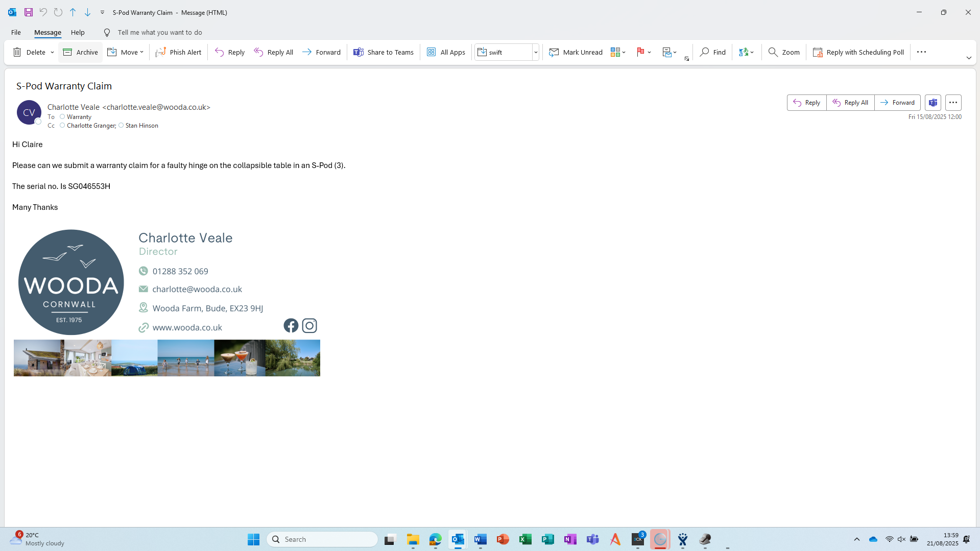The image size is (980, 551).
Task: Open the www.wooda.co.uk website link
Action: coord(187,327)
